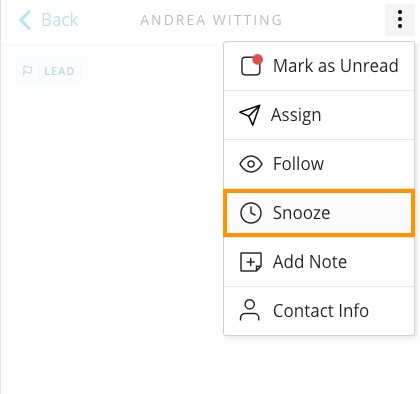Click the LEAD tag label
The image size is (420, 394).
[59, 71]
